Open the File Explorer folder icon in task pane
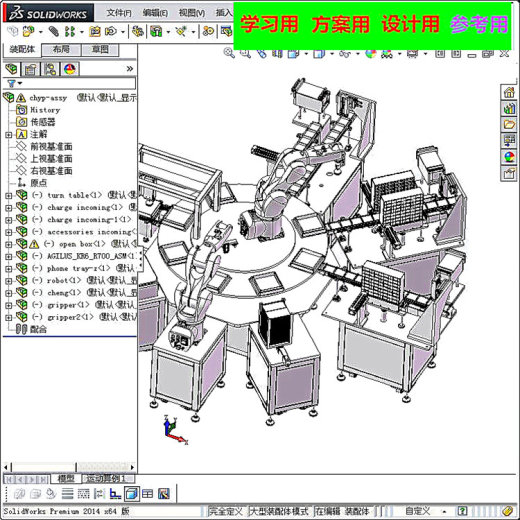This screenshot has width=520, height=520. pos(509,124)
